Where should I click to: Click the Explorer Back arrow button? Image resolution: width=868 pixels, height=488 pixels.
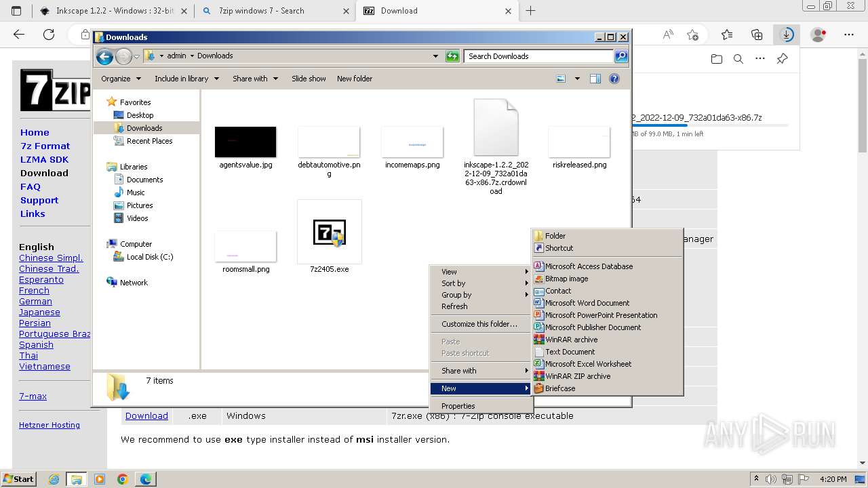[104, 56]
